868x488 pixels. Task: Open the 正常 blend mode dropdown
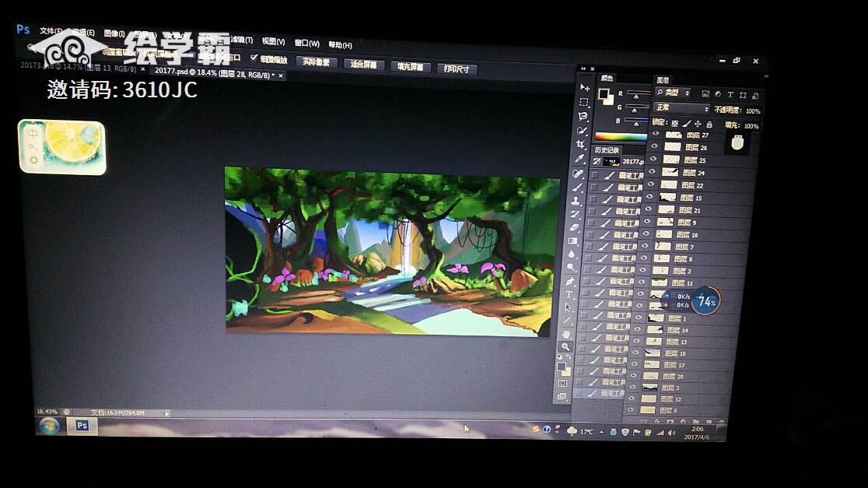pos(681,108)
